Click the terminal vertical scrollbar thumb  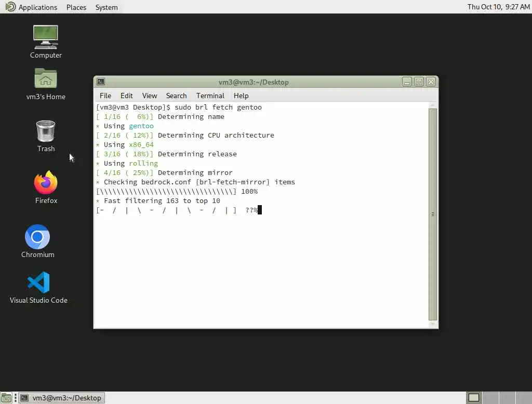pyautogui.click(x=433, y=214)
